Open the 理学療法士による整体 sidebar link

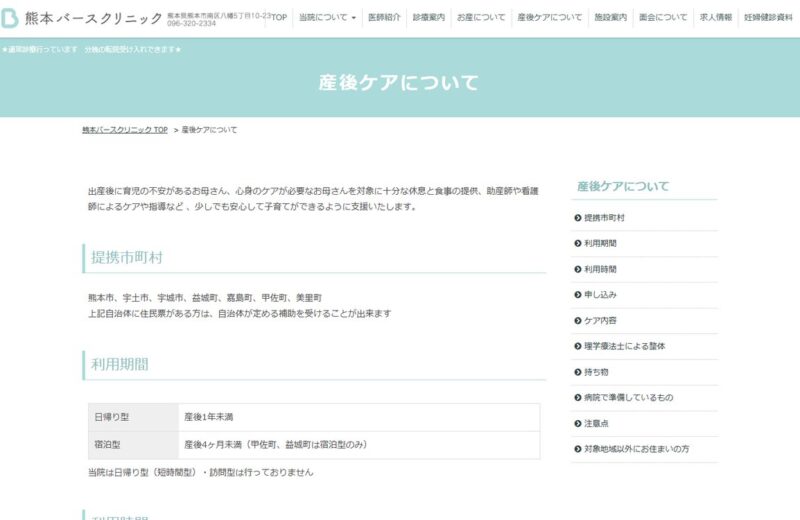(x=624, y=346)
